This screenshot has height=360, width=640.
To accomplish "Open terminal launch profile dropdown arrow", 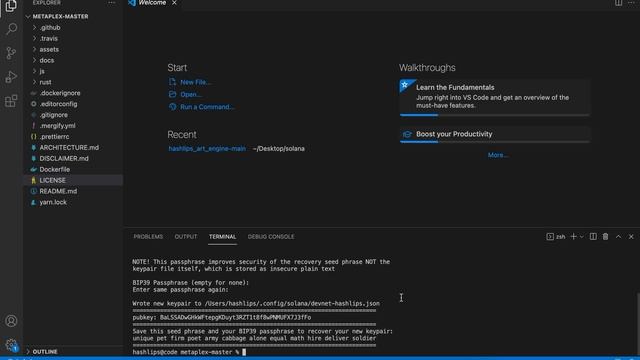I will [582, 237].
